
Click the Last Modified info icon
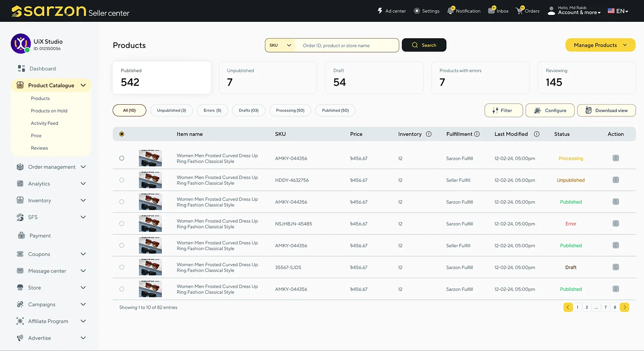click(537, 134)
